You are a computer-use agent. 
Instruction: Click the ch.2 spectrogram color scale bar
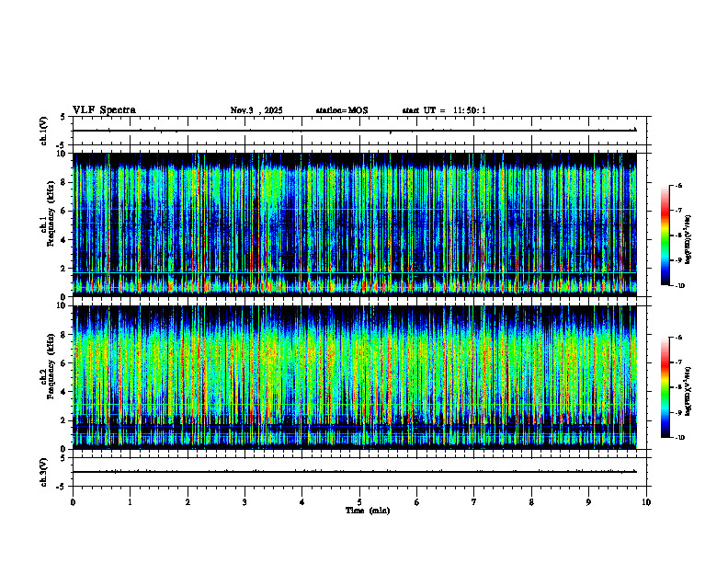click(x=665, y=387)
